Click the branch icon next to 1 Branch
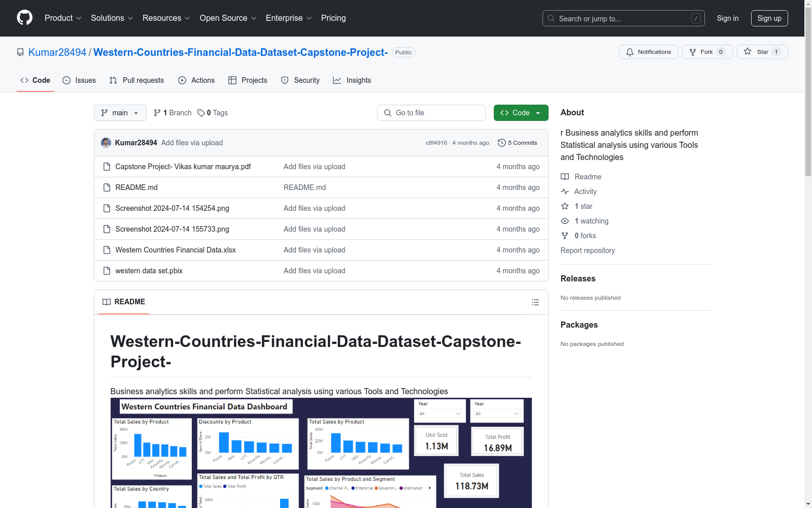 point(157,113)
